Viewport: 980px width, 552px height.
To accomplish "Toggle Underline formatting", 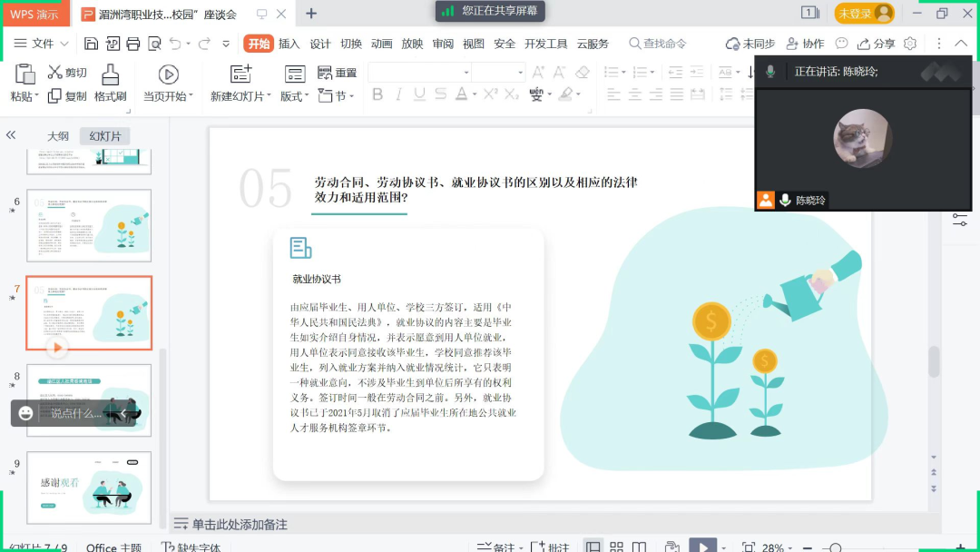I will coord(419,94).
